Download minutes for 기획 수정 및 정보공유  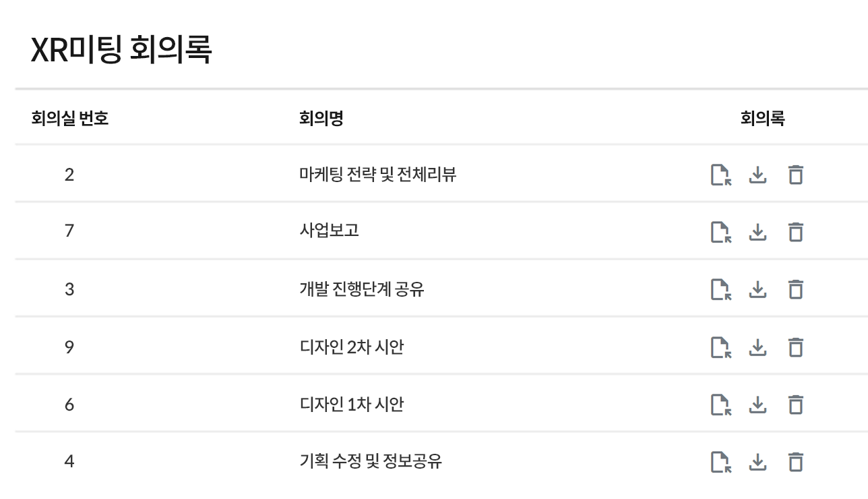758,462
